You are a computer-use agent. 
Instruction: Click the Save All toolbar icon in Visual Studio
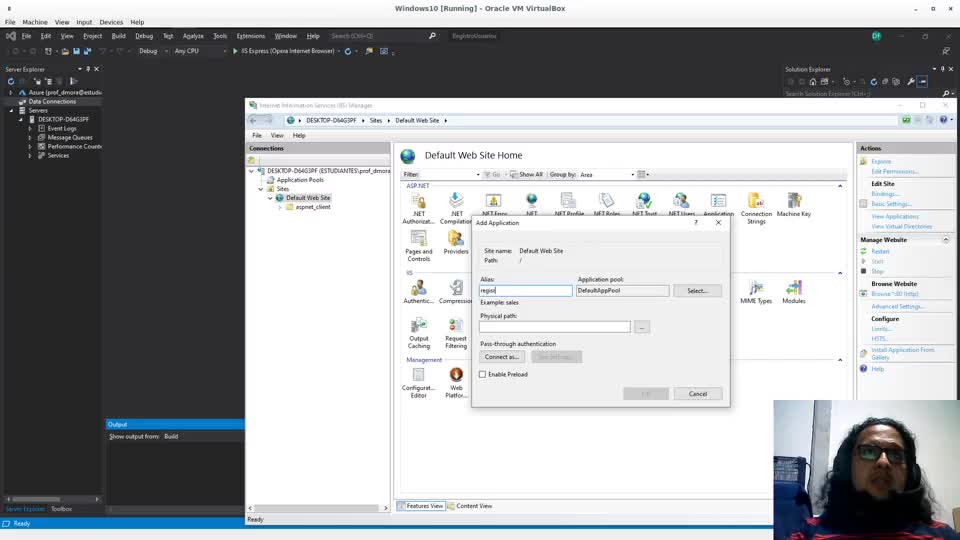pos(87,51)
